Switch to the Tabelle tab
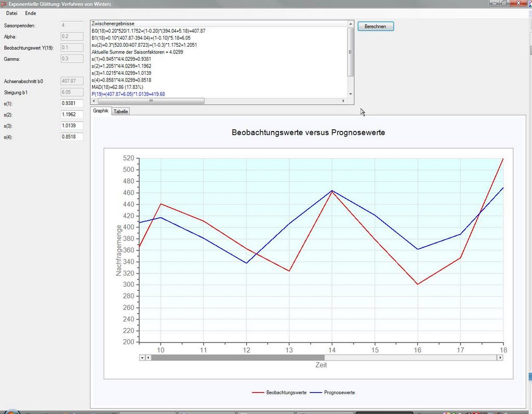This screenshot has width=532, height=414. click(x=121, y=111)
